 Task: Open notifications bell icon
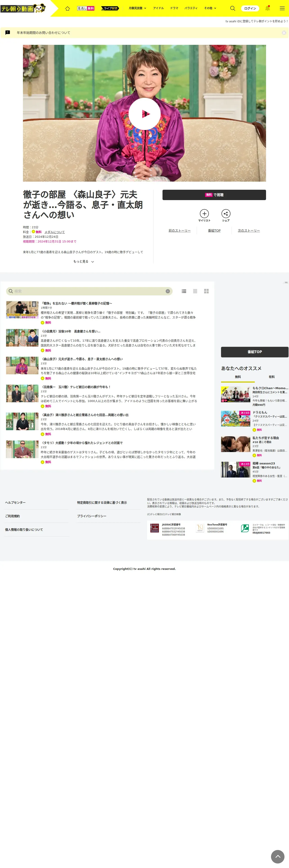(x=267, y=8)
